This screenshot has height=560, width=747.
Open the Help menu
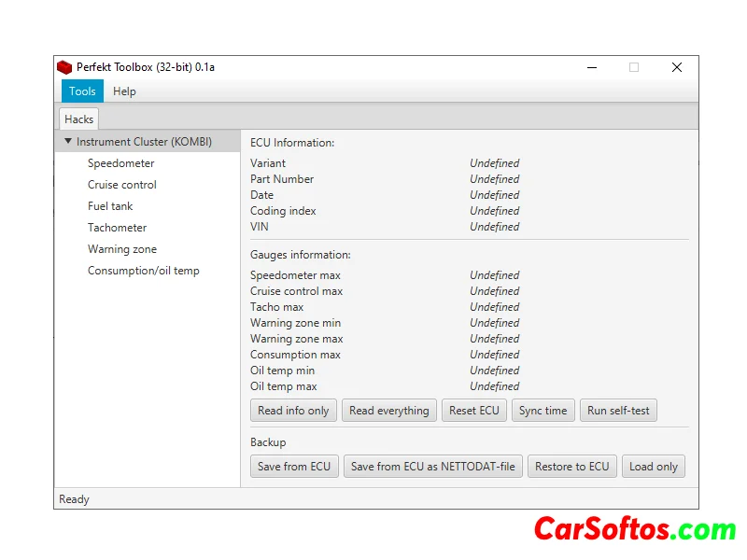pos(124,91)
